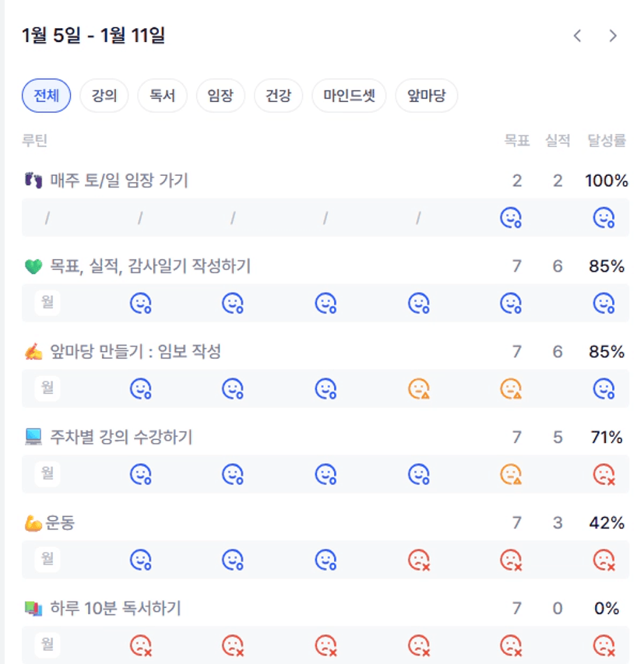Click orange warning face in 주차별 강의 수강하기 row
This screenshot has height=664, width=644.
pos(511,473)
